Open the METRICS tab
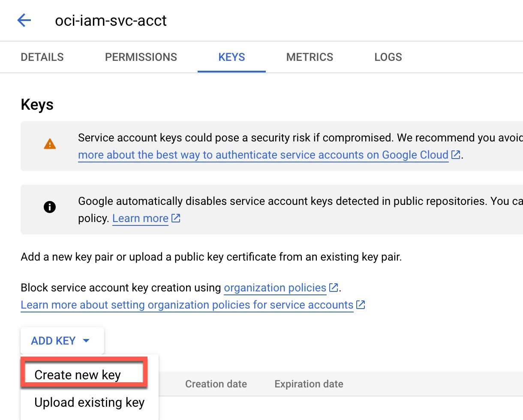The image size is (523, 420). pos(310,57)
